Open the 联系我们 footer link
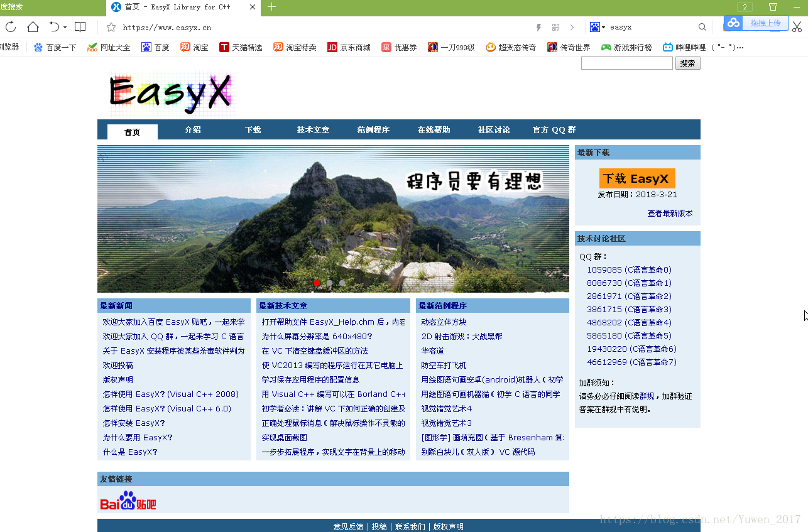808x532 pixels. (410, 527)
